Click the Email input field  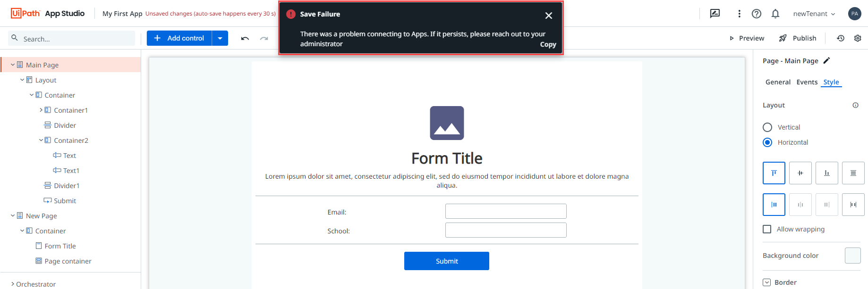point(506,211)
